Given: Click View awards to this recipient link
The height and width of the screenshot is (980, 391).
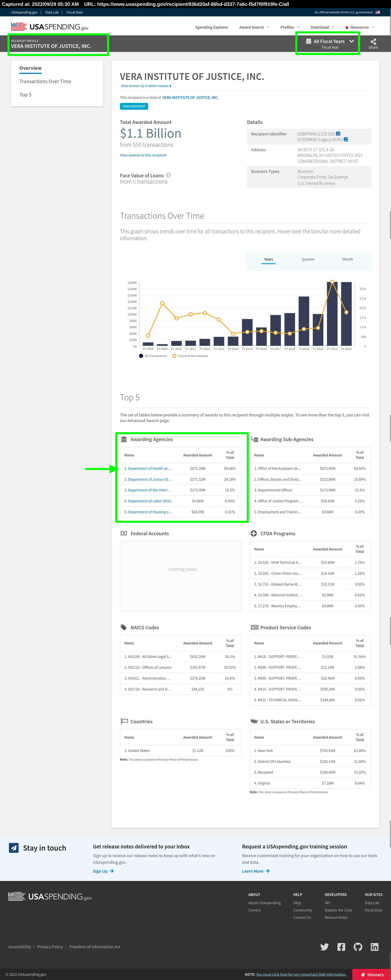Looking at the screenshot, I should (143, 155).
